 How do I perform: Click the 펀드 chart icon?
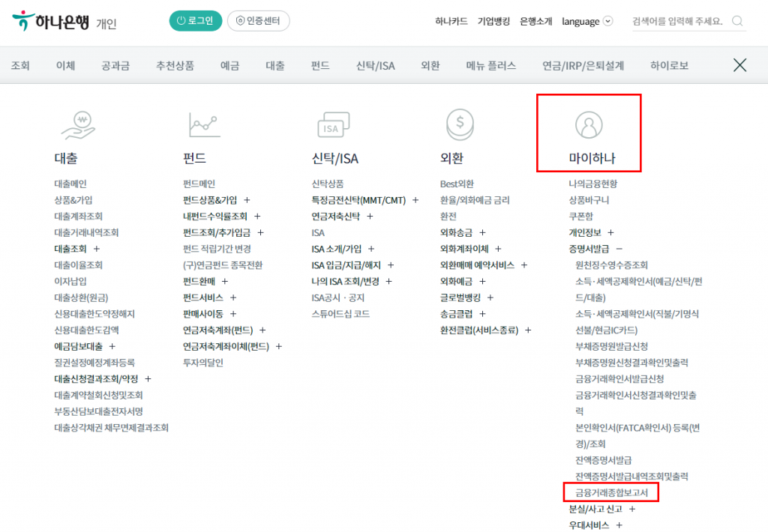point(205,125)
